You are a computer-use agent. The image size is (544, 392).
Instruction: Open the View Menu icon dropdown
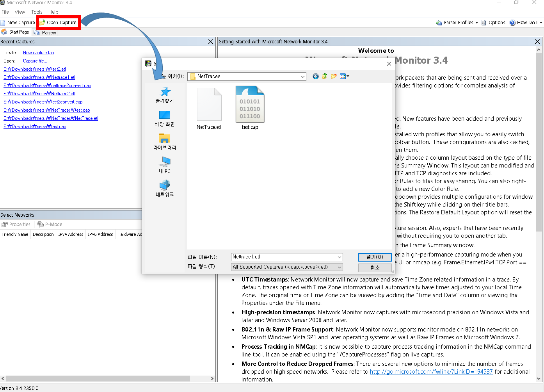[x=345, y=77]
